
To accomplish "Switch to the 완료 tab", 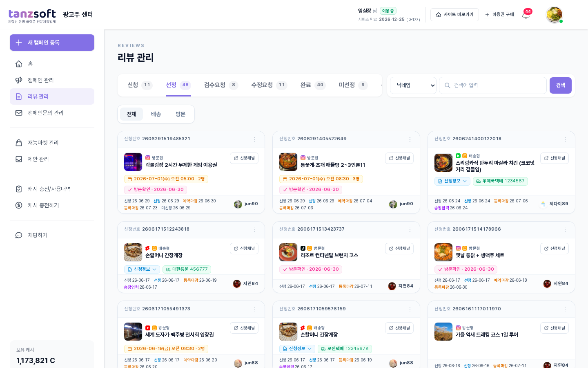I will (313, 85).
